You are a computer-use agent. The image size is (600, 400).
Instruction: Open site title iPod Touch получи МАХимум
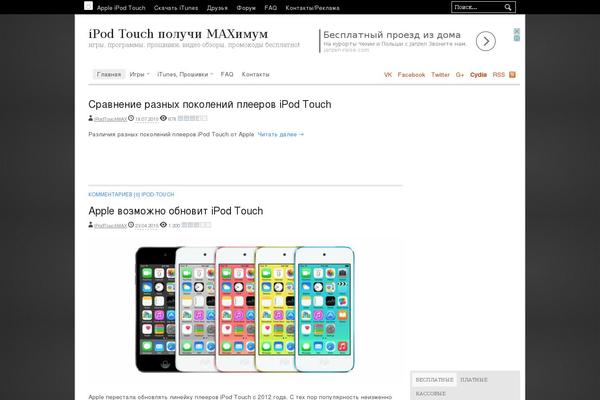(178, 34)
